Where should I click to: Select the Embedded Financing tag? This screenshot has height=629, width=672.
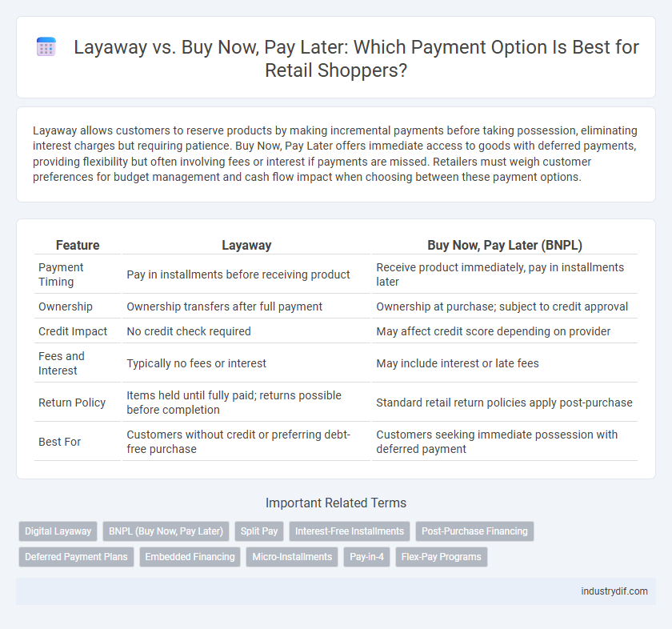pyautogui.click(x=190, y=556)
